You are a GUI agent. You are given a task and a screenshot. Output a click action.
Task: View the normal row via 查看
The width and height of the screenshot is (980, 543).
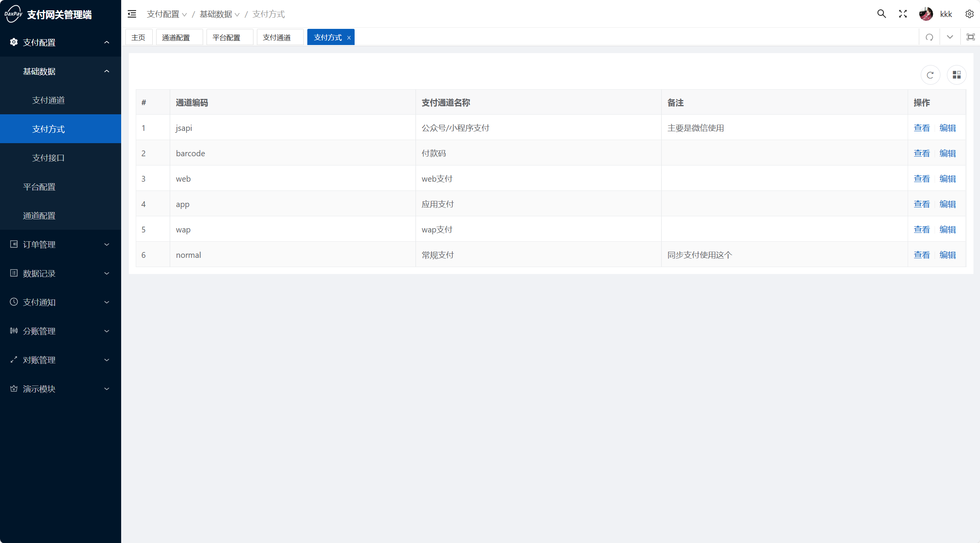[922, 255]
